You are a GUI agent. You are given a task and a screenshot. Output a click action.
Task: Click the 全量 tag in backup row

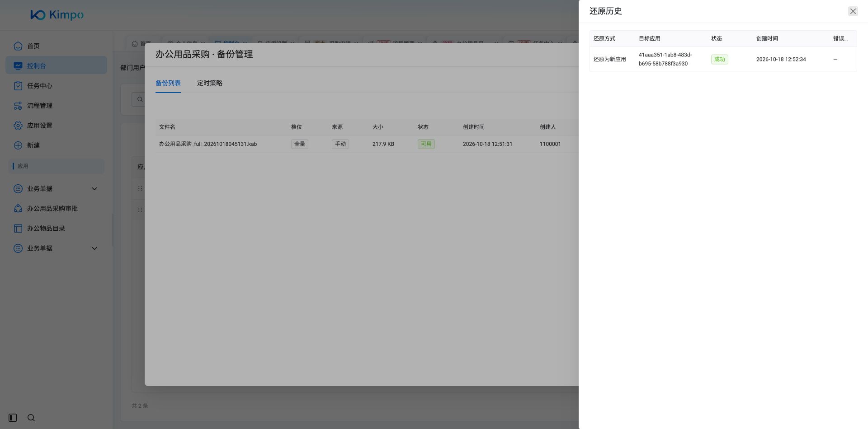coord(299,144)
